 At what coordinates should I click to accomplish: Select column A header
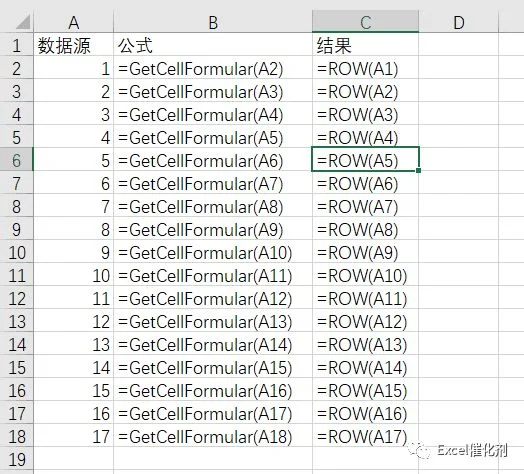point(74,22)
